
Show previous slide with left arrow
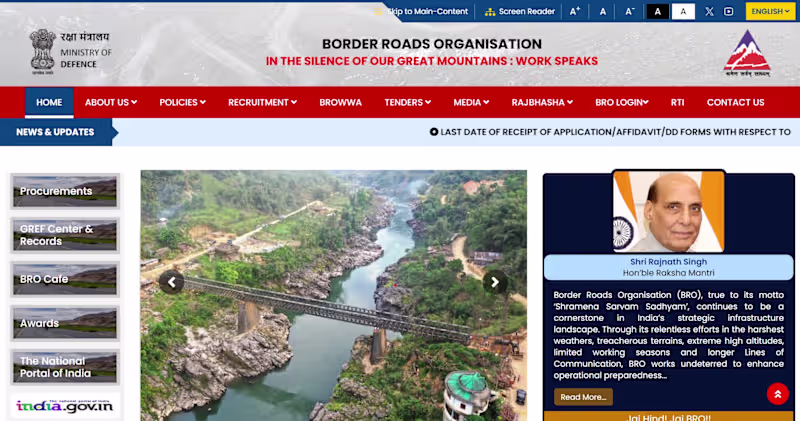(171, 282)
